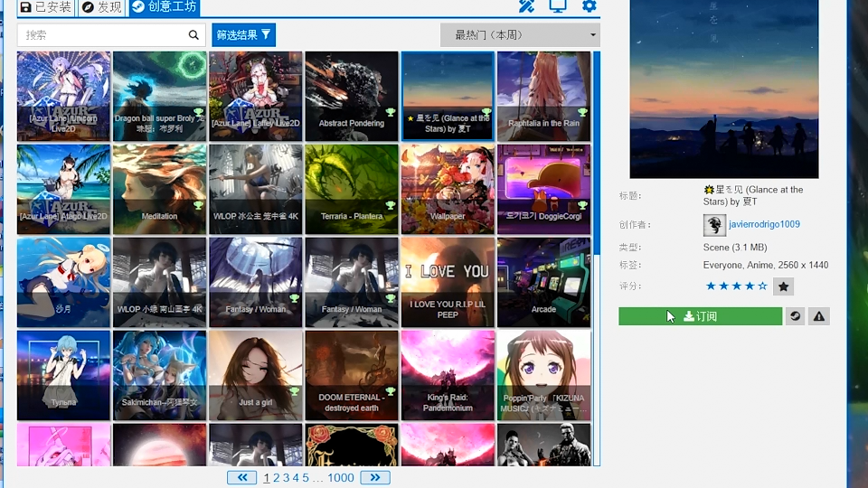
Task: Select I LOVE YOU R.I.P LIL PEEP wallpaper
Action: click(448, 282)
